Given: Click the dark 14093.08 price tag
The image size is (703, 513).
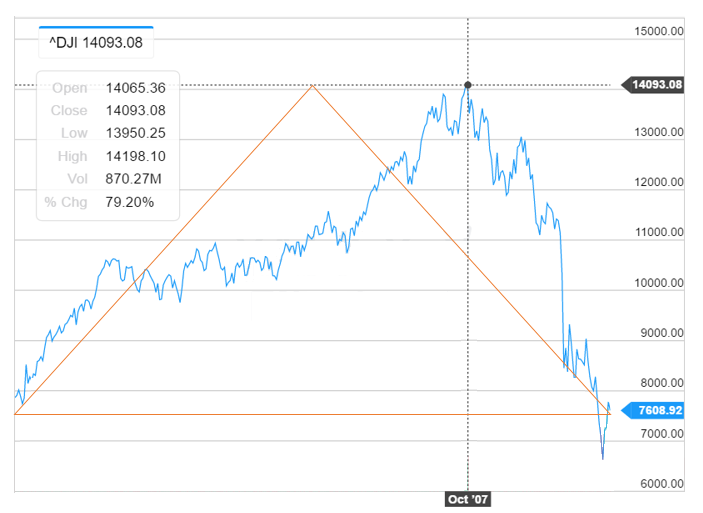Looking at the screenshot, I should coord(656,85).
